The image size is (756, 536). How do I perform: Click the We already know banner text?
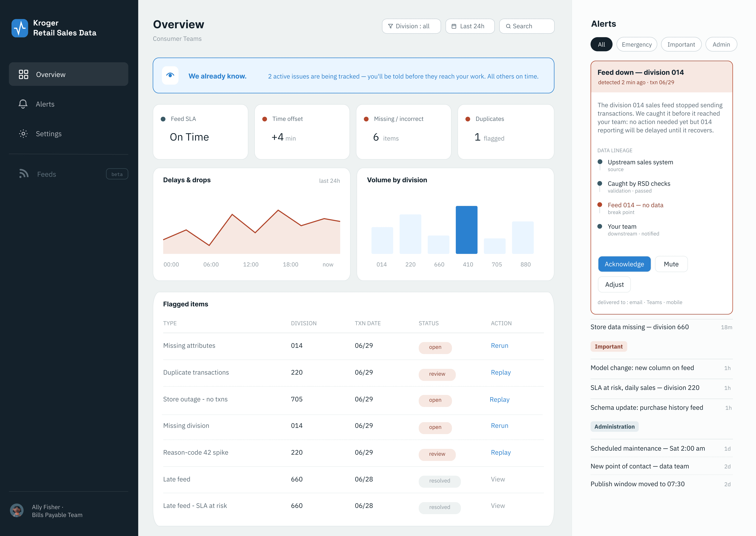[217, 76]
